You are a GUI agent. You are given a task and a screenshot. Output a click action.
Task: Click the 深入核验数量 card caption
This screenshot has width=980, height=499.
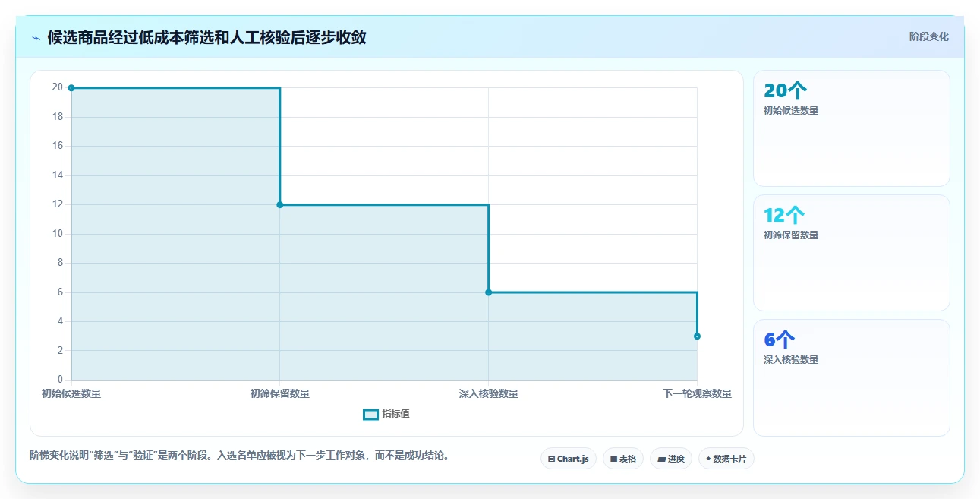pyautogui.click(x=791, y=359)
